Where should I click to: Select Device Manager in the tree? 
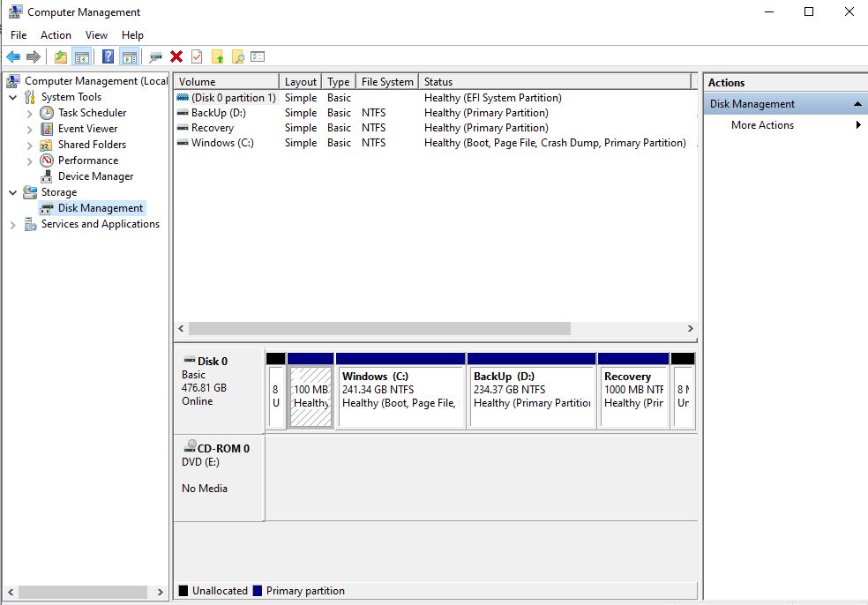click(96, 176)
